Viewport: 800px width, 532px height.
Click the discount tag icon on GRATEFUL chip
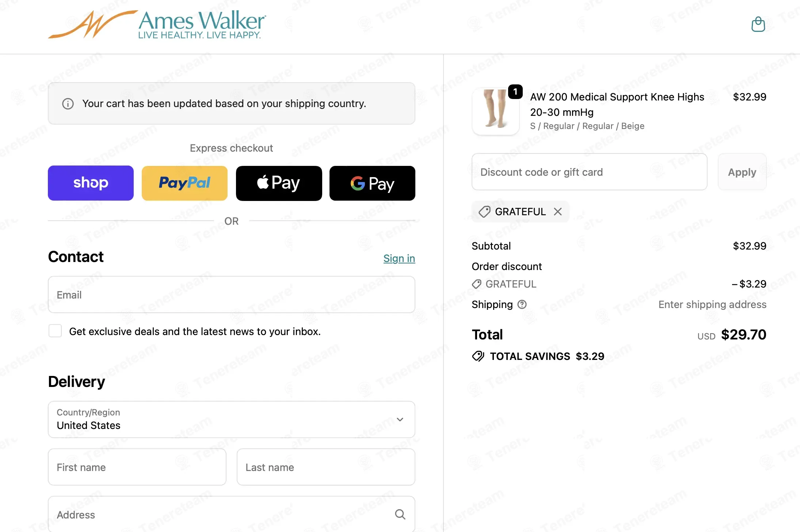tap(484, 212)
